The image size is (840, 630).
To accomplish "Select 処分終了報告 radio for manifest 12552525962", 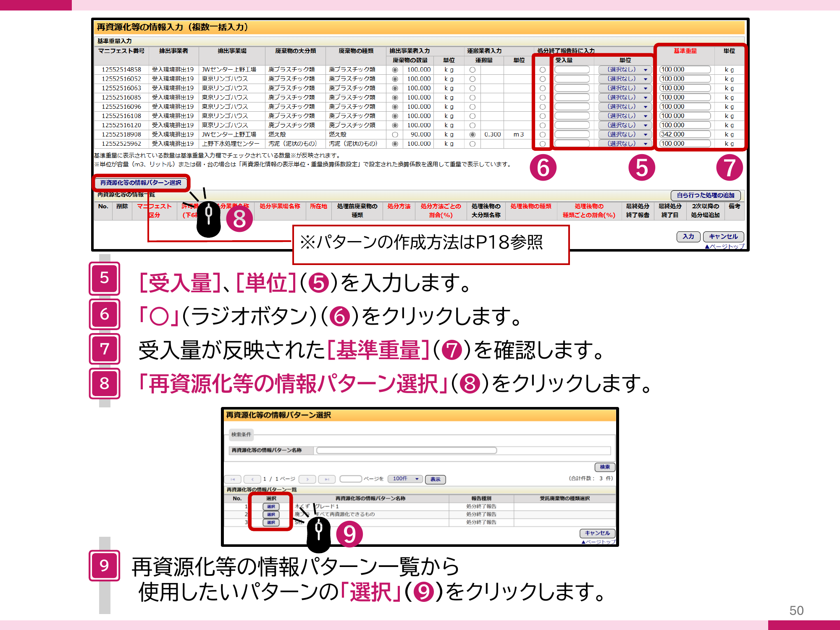I will coord(542,144).
